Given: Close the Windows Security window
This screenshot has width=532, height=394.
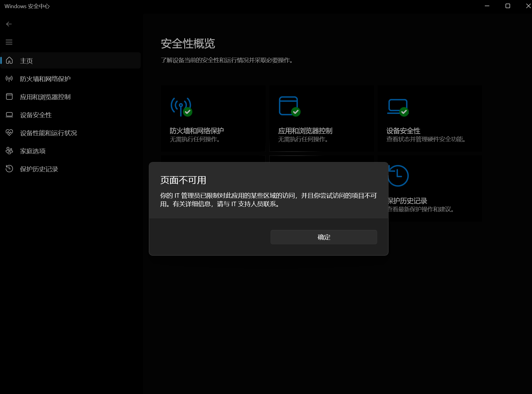Looking at the screenshot, I should (x=528, y=6).
